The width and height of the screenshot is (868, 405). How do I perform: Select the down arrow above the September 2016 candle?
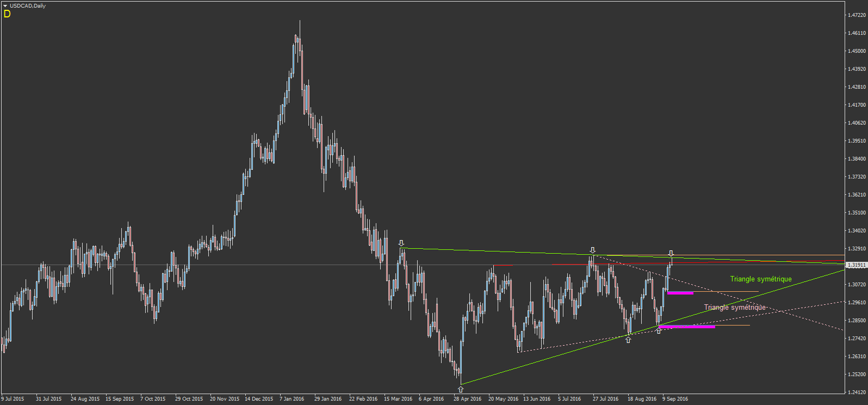[671, 254]
